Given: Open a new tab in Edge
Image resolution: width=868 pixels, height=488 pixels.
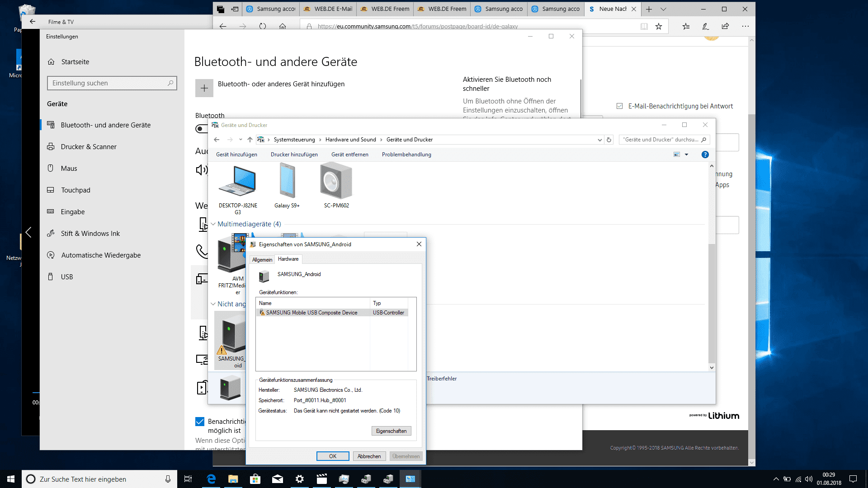Looking at the screenshot, I should coord(649,9).
